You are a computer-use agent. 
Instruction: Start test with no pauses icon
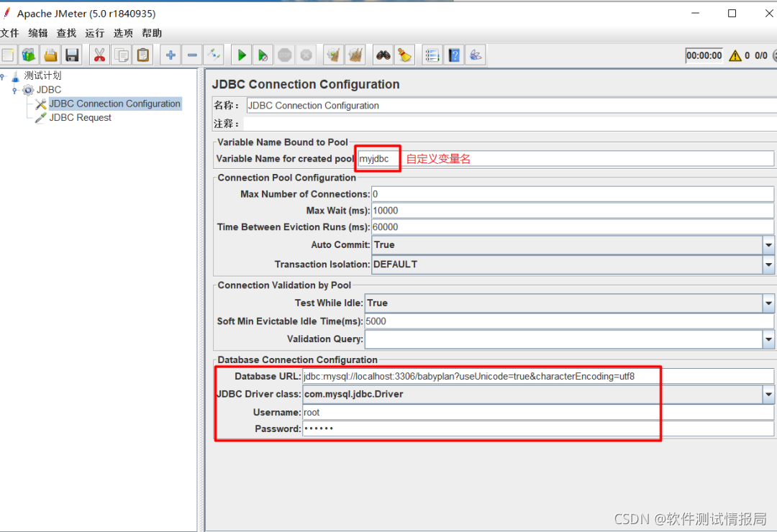263,55
